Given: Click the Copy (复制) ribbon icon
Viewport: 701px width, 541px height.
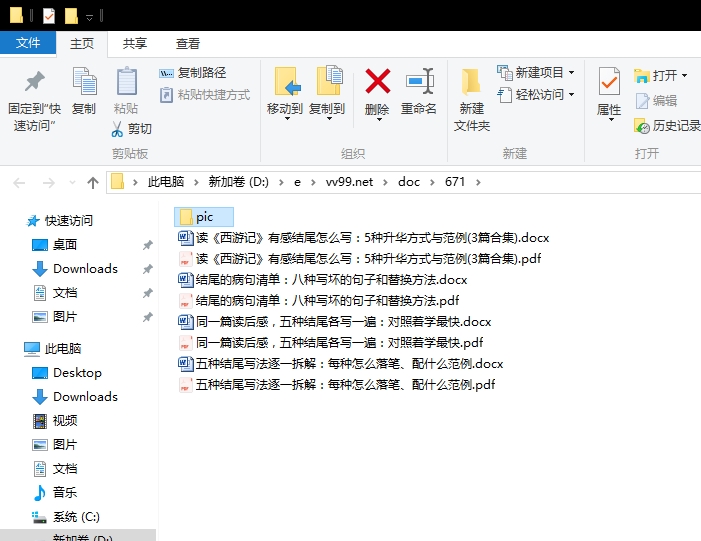Looking at the screenshot, I should click(84, 81).
